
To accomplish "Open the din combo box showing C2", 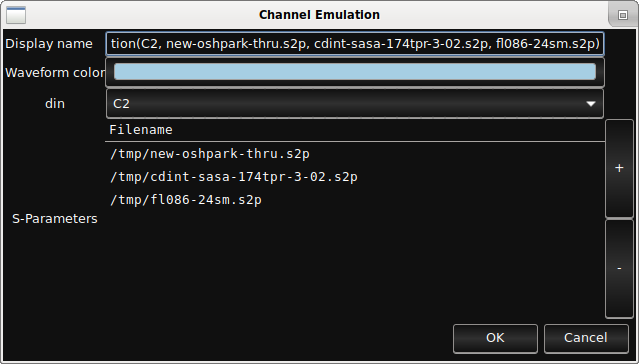I will 355,104.
